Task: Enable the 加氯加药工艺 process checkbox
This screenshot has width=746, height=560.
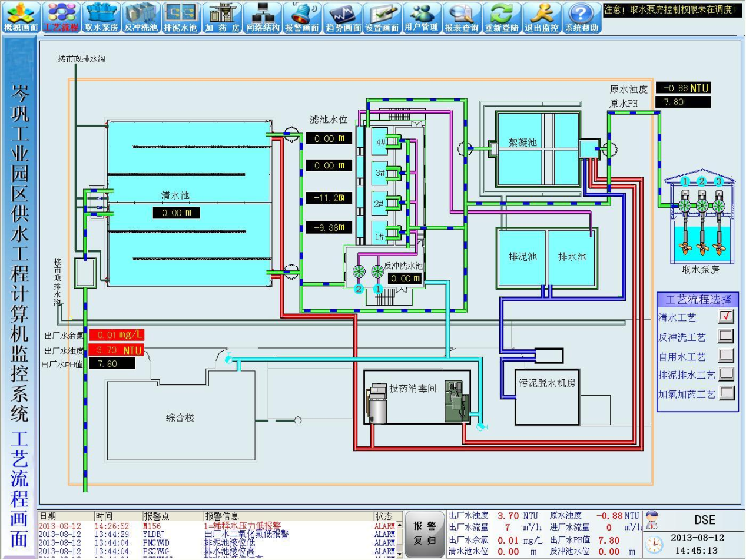Action: (726, 393)
